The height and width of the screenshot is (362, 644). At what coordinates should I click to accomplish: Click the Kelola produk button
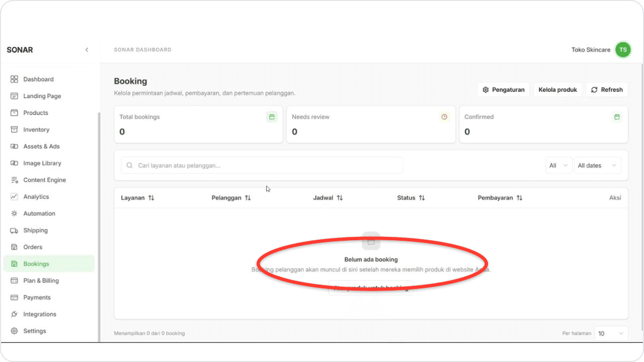(x=557, y=90)
